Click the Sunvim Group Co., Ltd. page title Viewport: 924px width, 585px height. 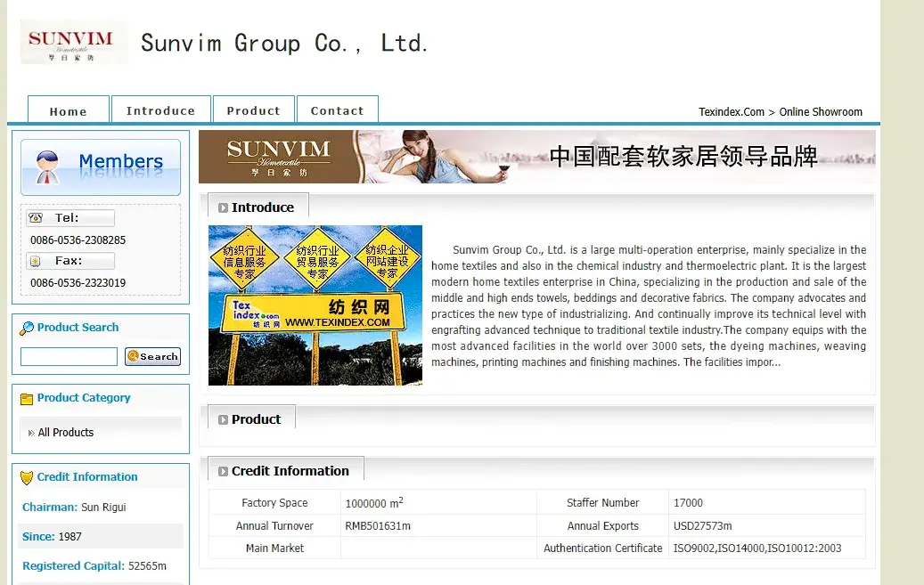tap(284, 43)
